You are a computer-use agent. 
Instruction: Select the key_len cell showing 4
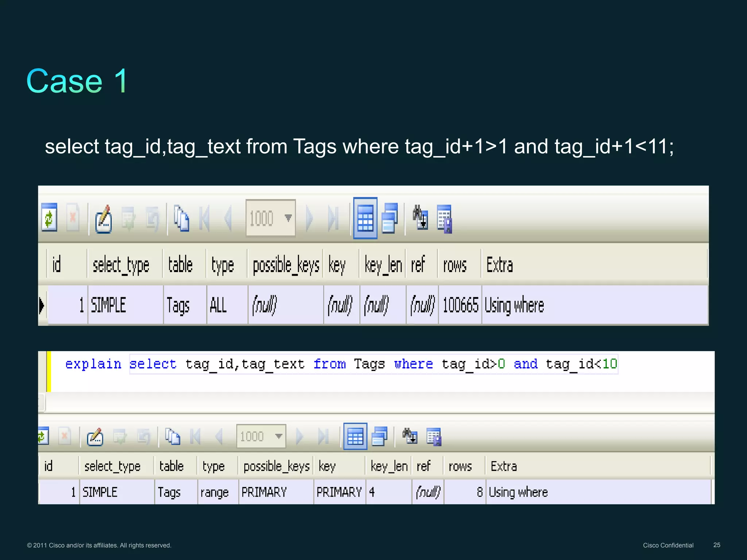click(389, 492)
